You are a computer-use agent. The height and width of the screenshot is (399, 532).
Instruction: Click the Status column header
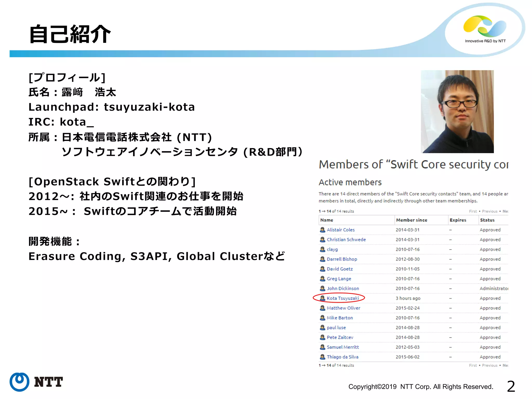[487, 220]
